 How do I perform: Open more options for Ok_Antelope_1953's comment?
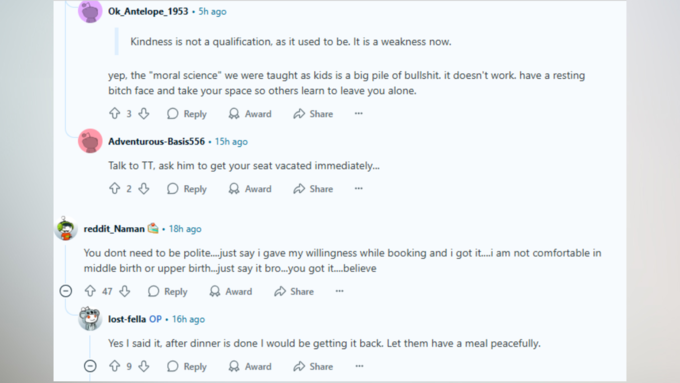359,114
